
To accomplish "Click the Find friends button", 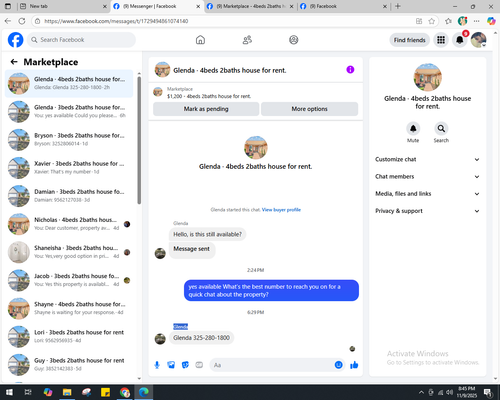I will point(410,40).
